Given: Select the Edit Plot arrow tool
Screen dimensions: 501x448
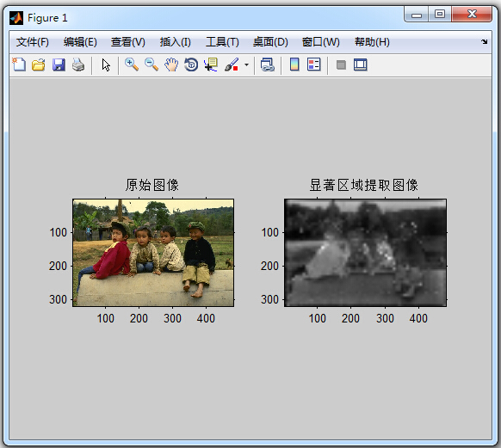Looking at the screenshot, I should tap(106, 65).
